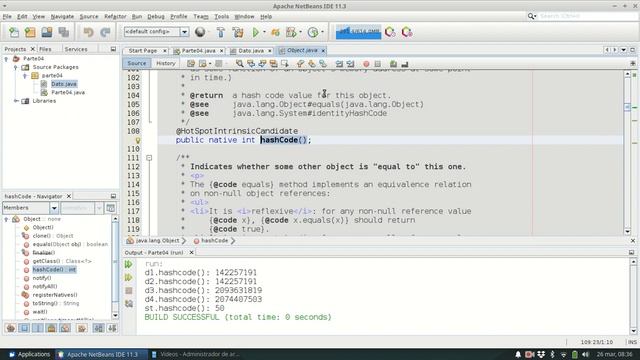Image resolution: width=640 pixels, height=360 pixels.
Task: Select Parte04.java in Projects tree
Action: point(68,93)
